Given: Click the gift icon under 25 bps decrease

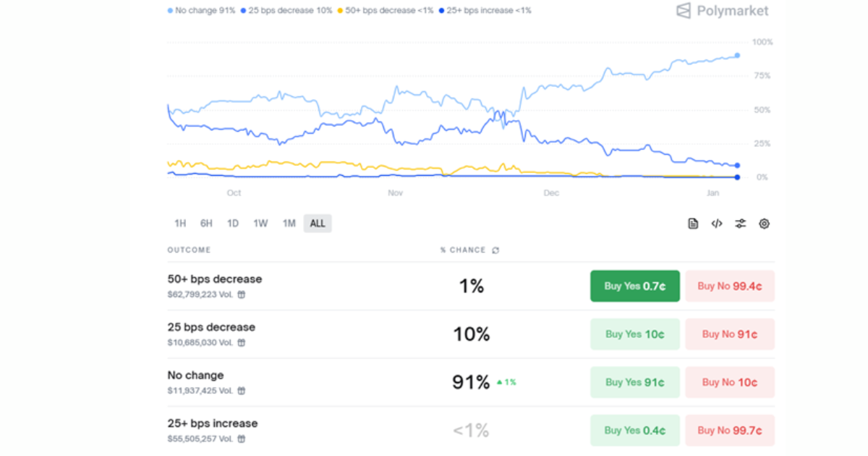Looking at the screenshot, I should (x=242, y=342).
